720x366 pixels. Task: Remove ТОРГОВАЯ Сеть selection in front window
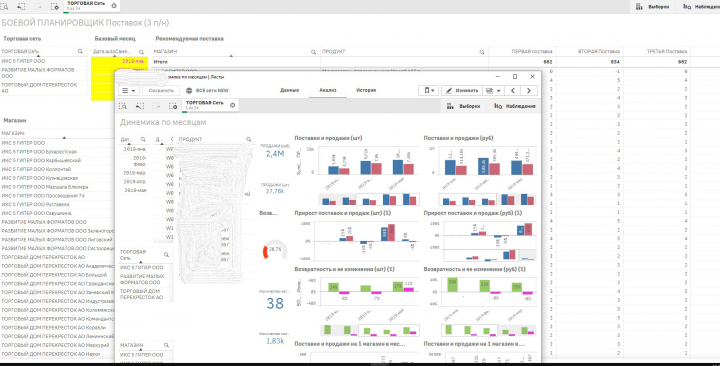(x=232, y=105)
